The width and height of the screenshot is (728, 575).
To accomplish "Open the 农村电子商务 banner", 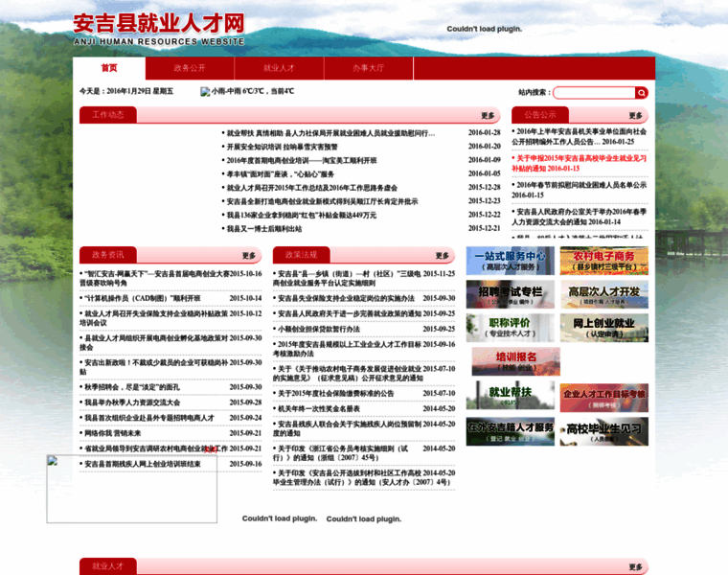I will pyautogui.click(x=603, y=261).
